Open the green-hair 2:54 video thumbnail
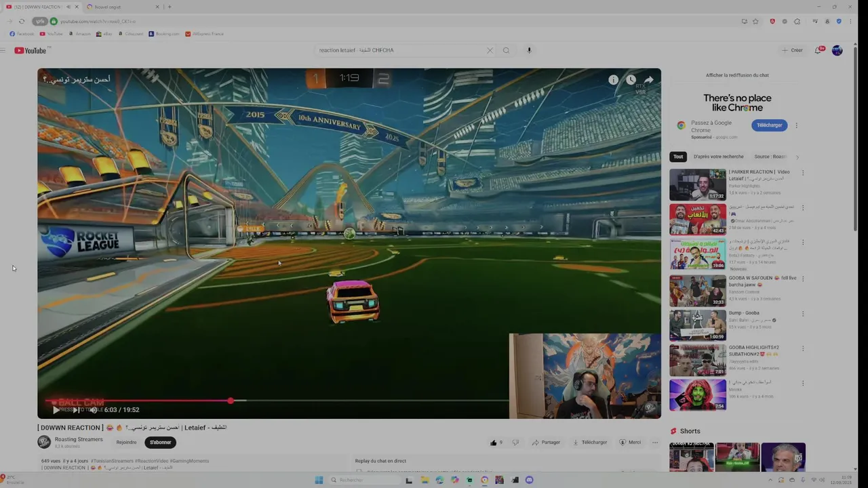The image size is (868, 488). pyautogui.click(x=698, y=395)
